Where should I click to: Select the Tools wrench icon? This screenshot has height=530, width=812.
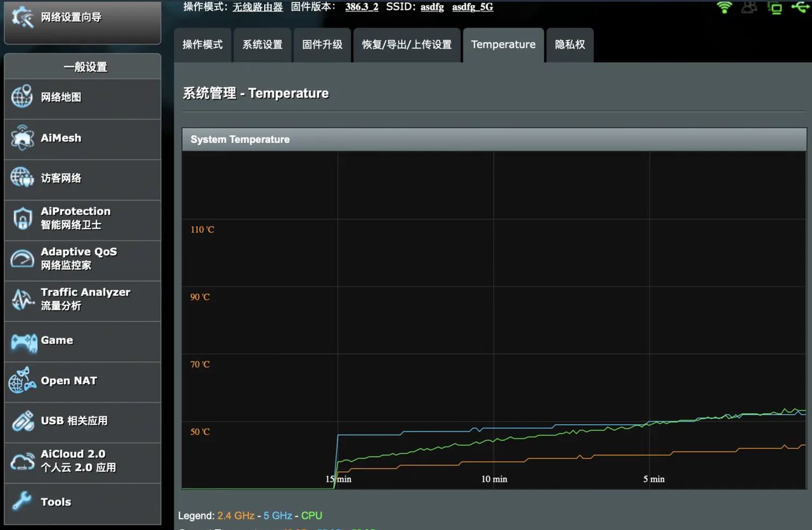[22, 502]
